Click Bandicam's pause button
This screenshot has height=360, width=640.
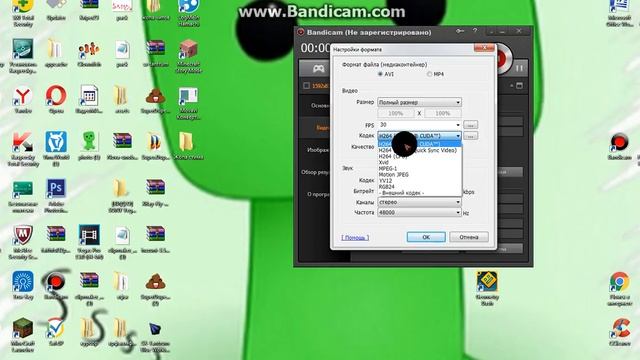pyautogui.click(x=519, y=68)
